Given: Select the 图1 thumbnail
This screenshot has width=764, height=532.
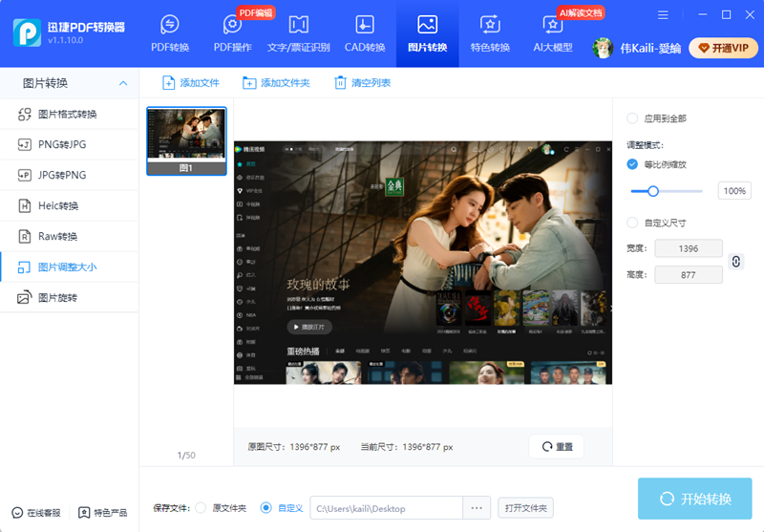Looking at the screenshot, I should [x=186, y=140].
